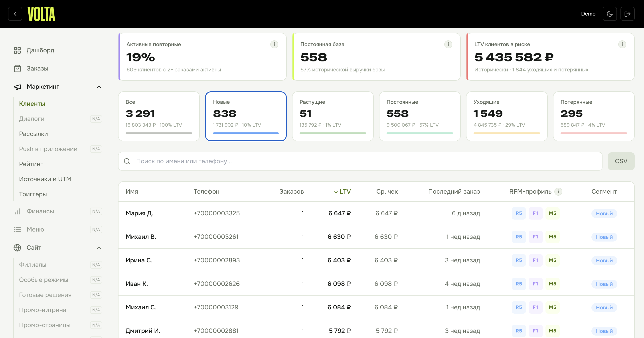Screen dimensions: 644x338
Task: Open Источники и UTM menu item
Action: point(45,179)
